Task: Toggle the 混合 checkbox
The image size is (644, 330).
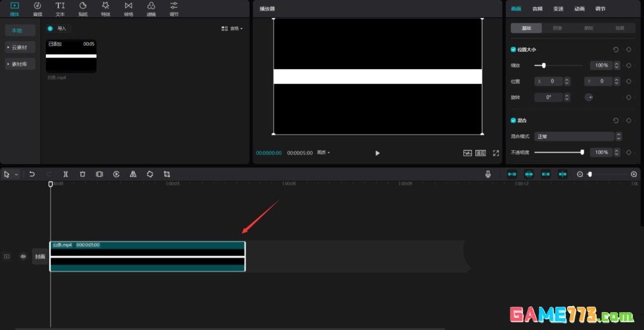Action: tap(513, 120)
